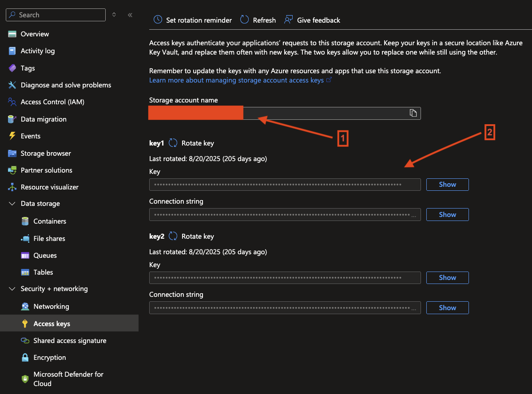This screenshot has width=532, height=394.
Task: Open Learn more about managing access keys link
Action: (x=236, y=80)
